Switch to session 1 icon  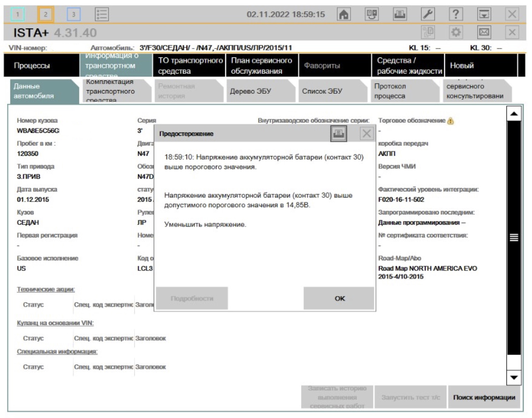click(17, 14)
